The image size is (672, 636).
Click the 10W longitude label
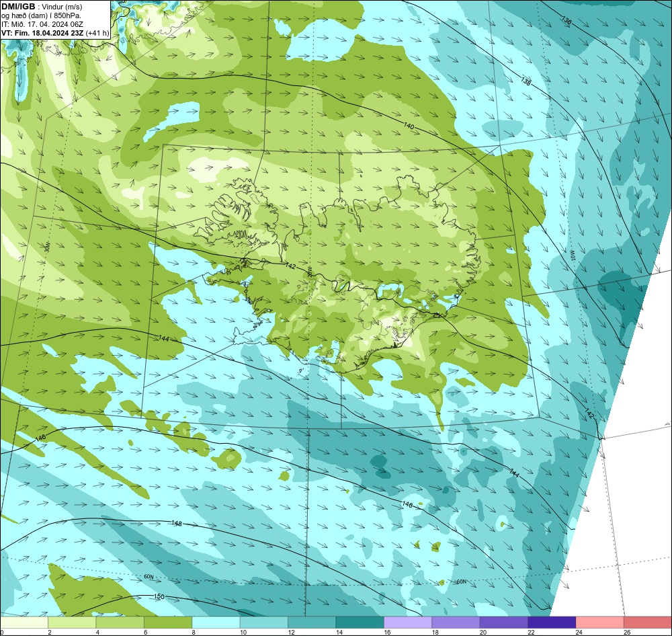[572, 255]
